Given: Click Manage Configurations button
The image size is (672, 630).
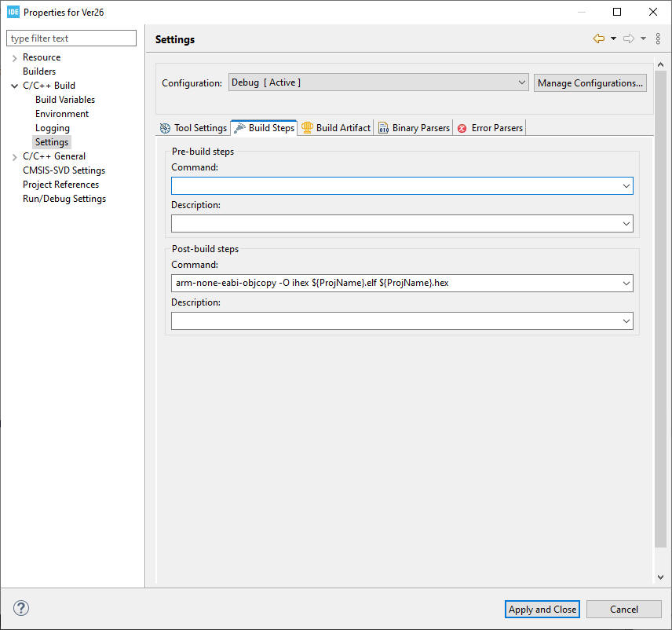Looking at the screenshot, I should point(590,82).
